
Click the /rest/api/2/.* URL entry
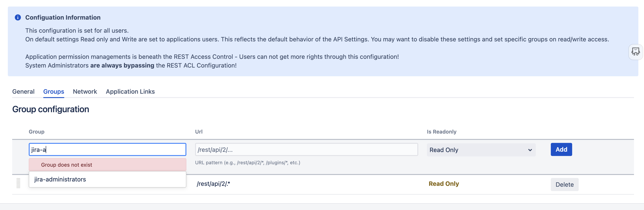[x=213, y=184]
